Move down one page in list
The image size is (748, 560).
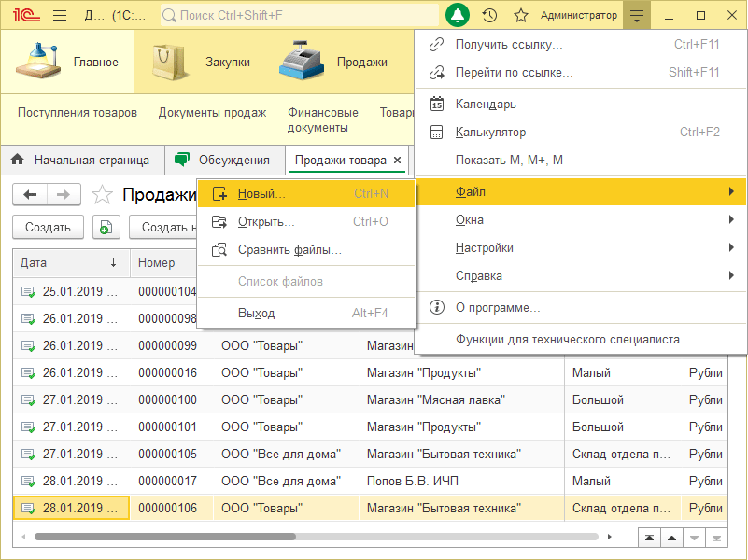(x=694, y=539)
